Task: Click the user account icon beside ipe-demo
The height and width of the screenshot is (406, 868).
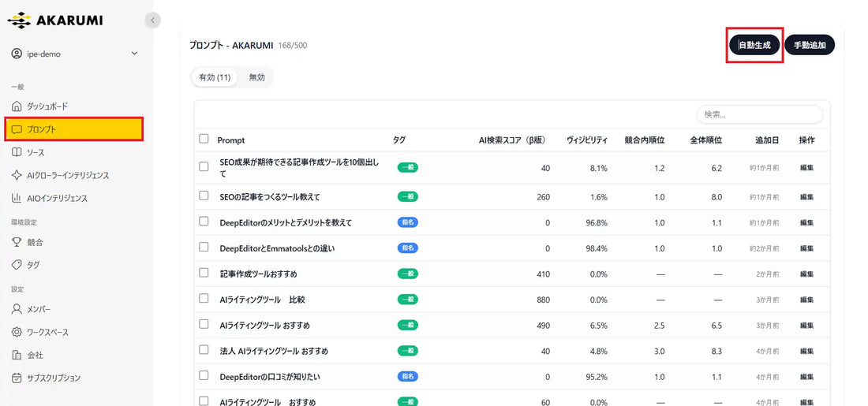Action: (17, 54)
